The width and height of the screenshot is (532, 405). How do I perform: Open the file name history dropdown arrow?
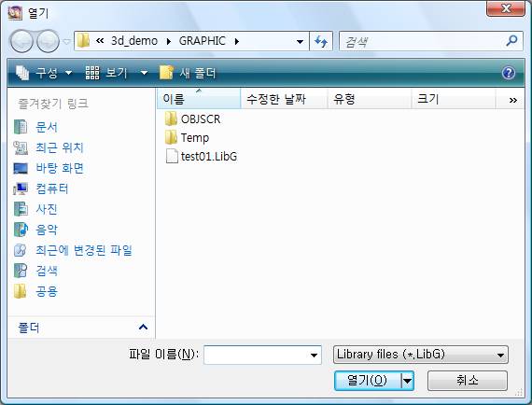coord(314,356)
